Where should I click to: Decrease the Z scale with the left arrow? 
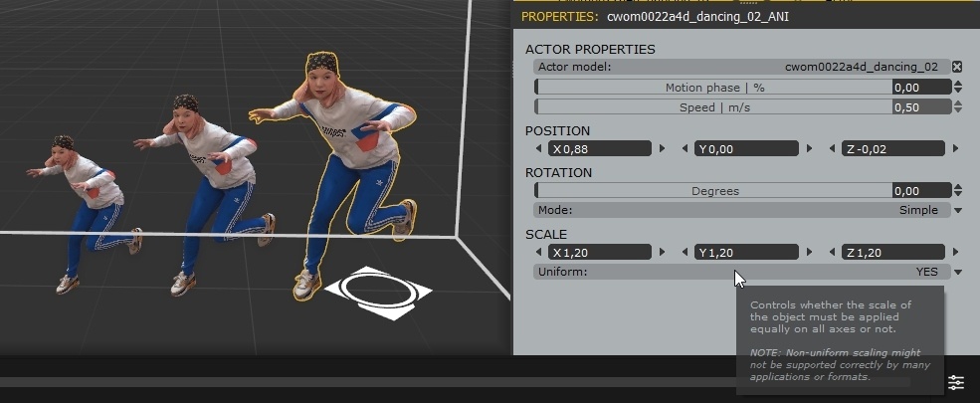(832, 253)
